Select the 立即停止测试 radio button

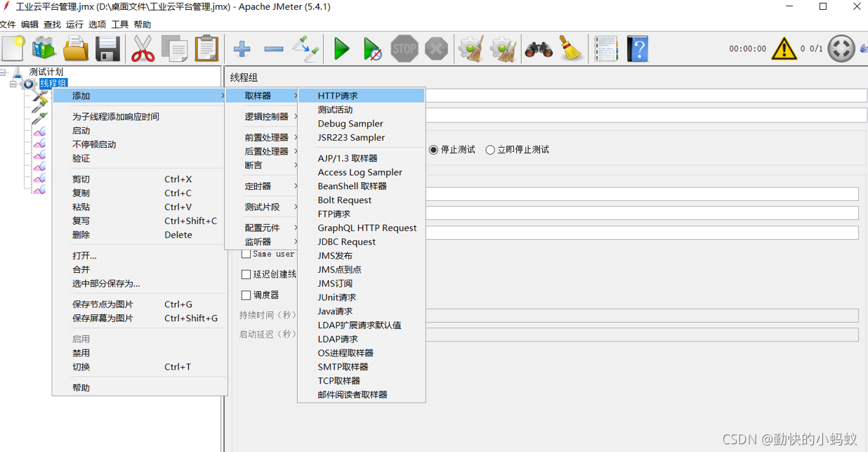tap(490, 148)
